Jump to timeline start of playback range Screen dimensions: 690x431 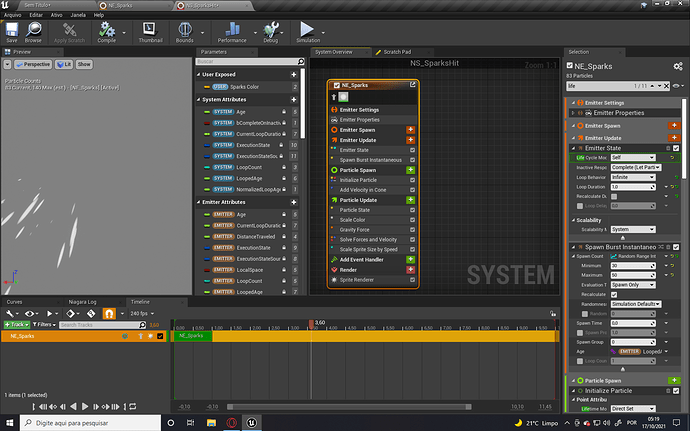(34, 406)
